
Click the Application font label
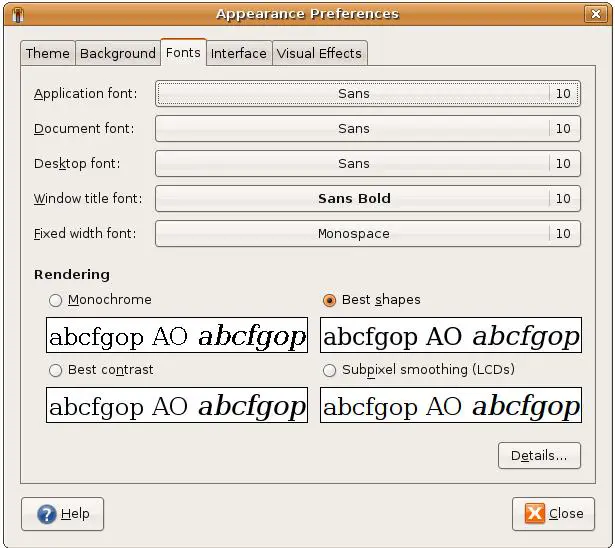(x=86, y=94)
